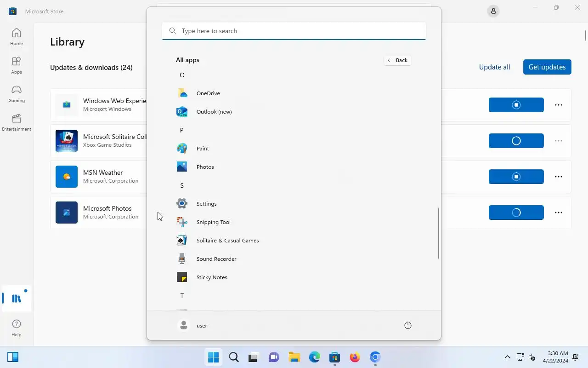Launch Snipping Tool

tap(293, 222)
